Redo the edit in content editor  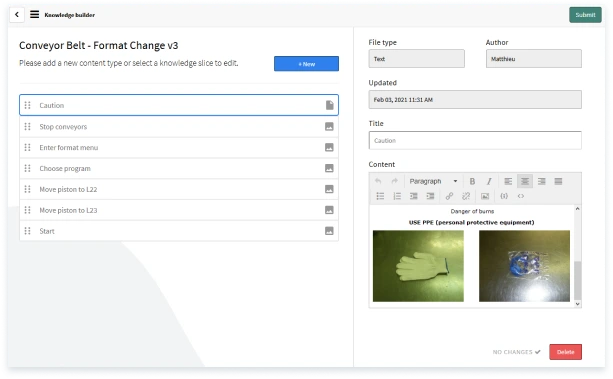[394, 181]
